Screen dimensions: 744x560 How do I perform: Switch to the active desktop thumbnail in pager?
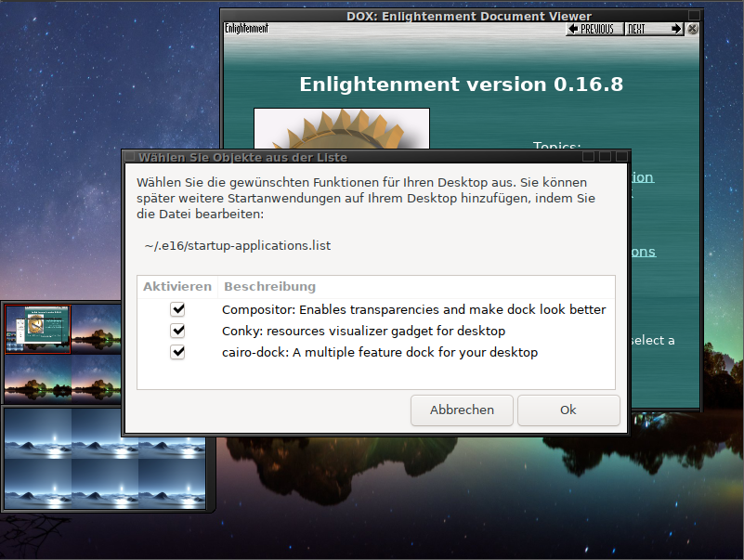pos(37,329)
